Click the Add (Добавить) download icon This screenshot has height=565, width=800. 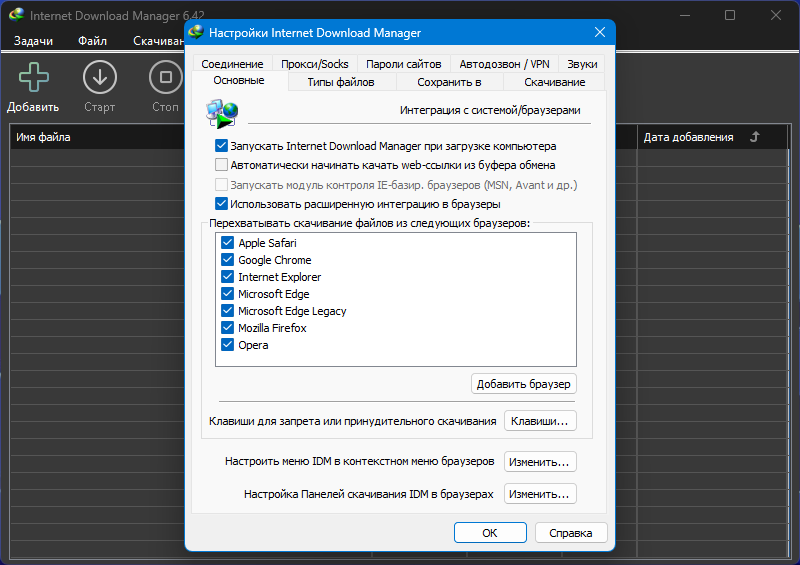(34, 78)
